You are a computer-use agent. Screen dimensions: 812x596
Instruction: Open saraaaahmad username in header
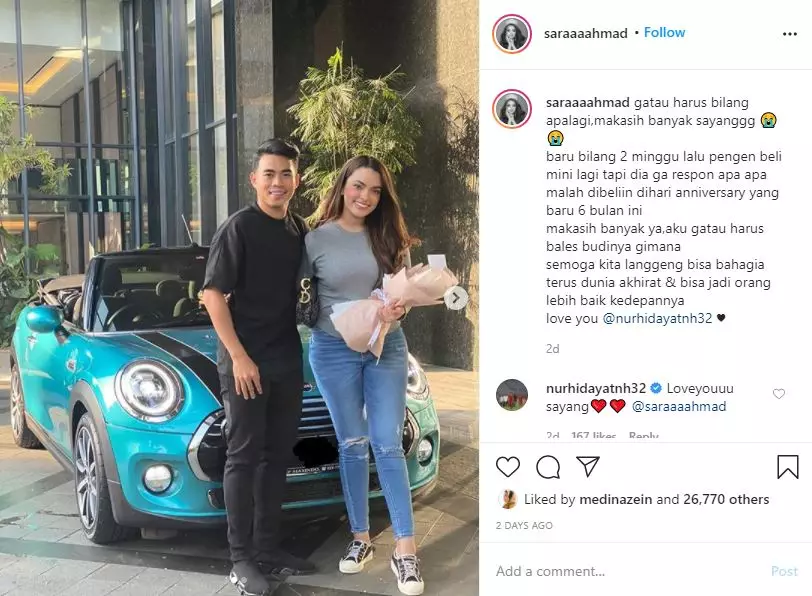[586, 34]
